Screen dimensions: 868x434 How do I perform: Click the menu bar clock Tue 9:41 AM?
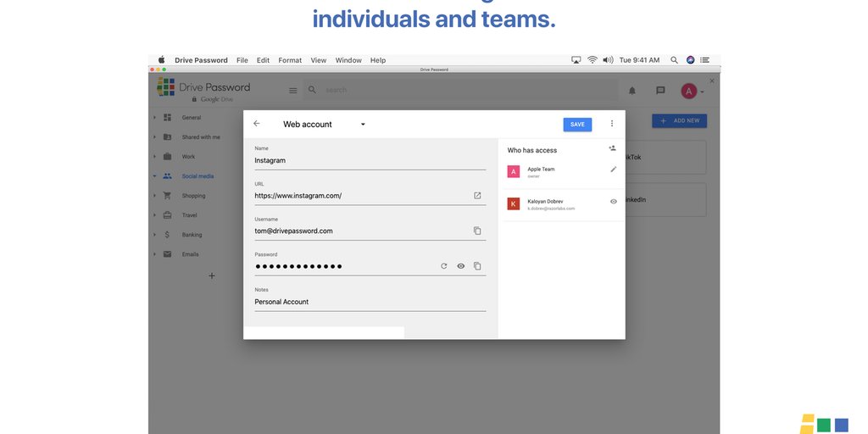pos(639,60)
